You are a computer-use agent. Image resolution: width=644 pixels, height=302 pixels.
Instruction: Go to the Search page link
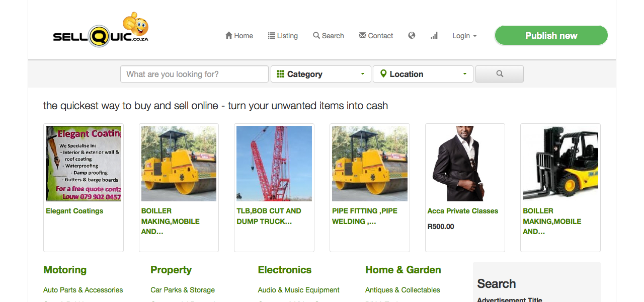(x=329, y=36)
